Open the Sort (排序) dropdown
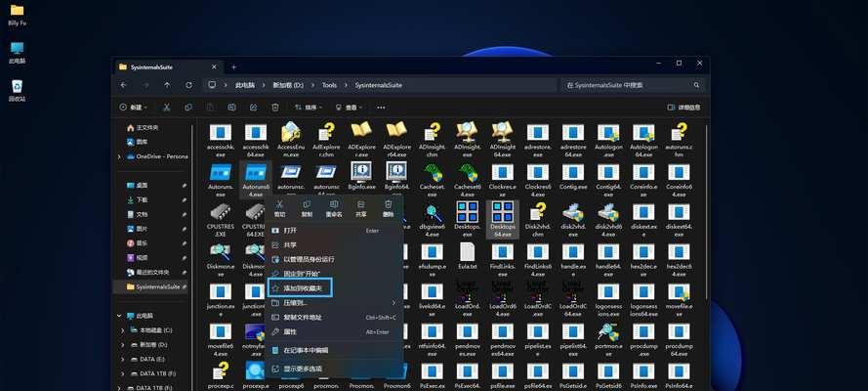The image size is (868, 391). (x=309, y=108)
